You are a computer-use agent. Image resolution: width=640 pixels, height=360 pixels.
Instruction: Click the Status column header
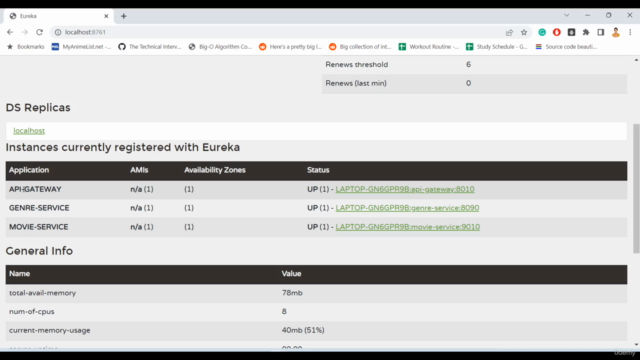click(318, 170)
